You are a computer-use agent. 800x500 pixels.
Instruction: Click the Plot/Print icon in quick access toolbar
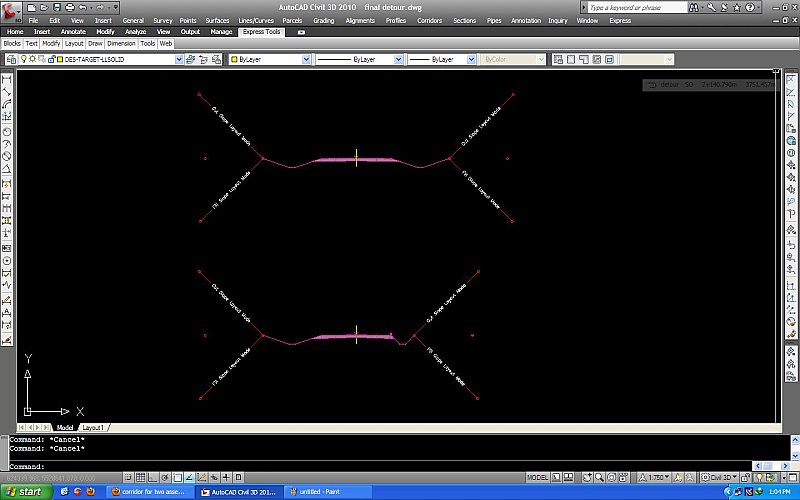pyautogui.click(x=70, y=7)
